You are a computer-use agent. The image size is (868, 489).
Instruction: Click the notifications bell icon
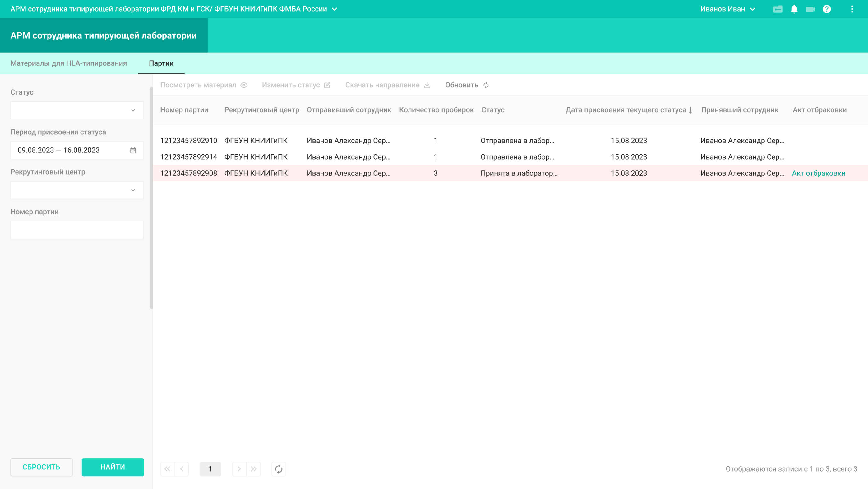point(794,9)
